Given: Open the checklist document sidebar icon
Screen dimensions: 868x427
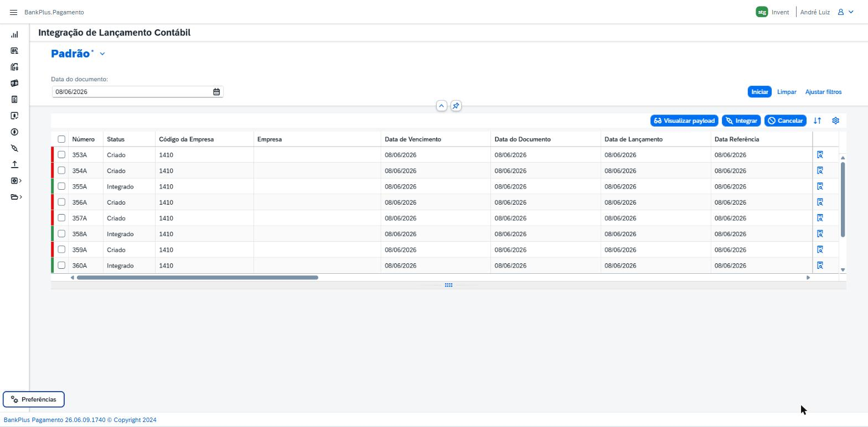Looking at the screenshot, I should click(x=14, y=100).
